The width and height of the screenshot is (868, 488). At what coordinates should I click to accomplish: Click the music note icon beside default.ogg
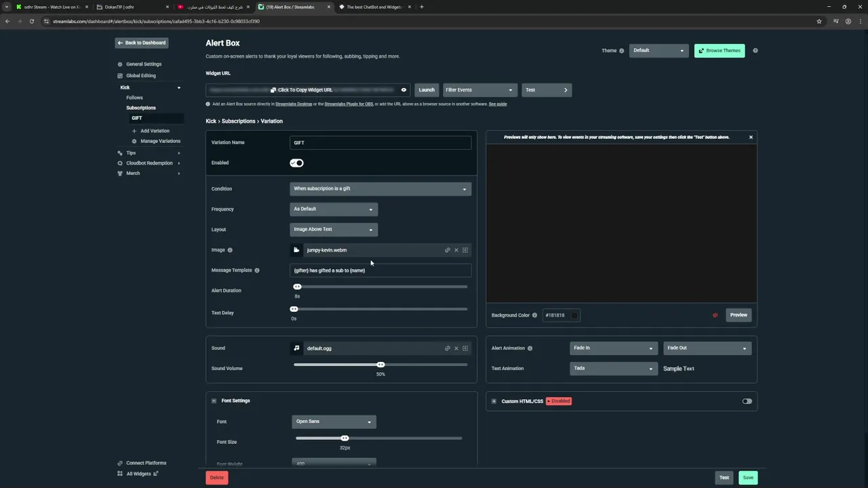(296, 348)
